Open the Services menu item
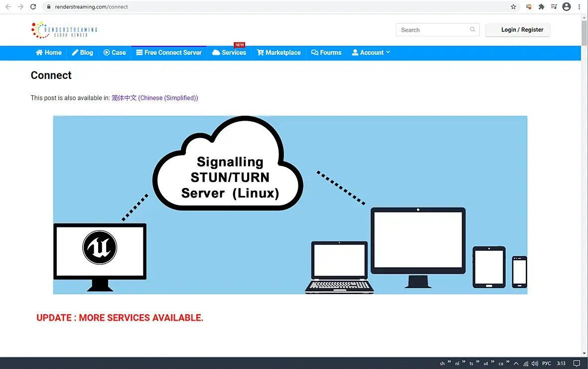The height and width of the screenshot is (369, 588). tap(229, 52)
